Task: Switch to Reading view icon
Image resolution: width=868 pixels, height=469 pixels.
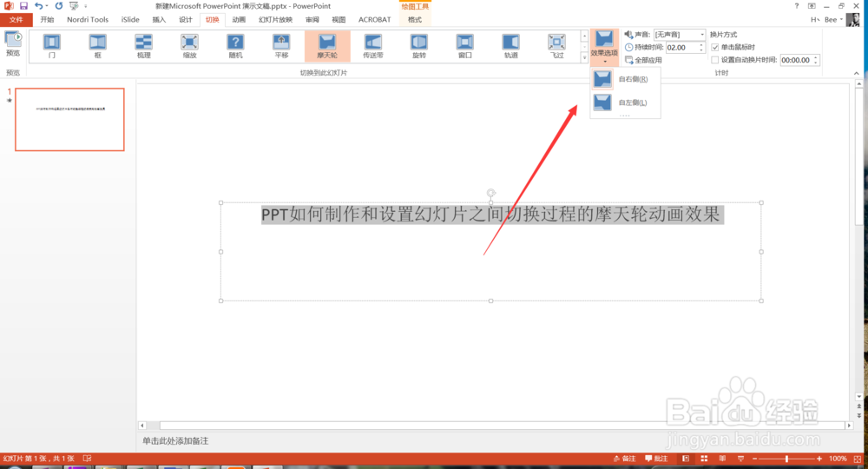Action: (722, 459)
